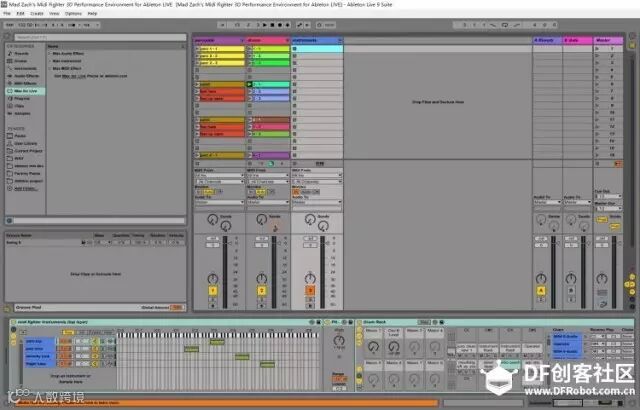Click Add Folder in browser places

(25, 188)
